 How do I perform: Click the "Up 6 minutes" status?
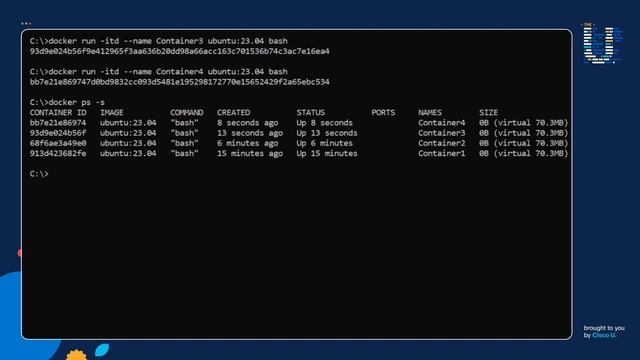(x=324, y=143)
